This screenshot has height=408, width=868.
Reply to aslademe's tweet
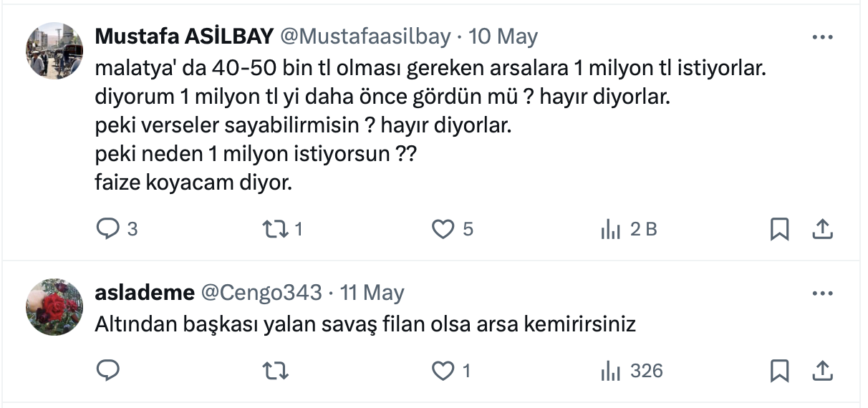click(107, 371)
